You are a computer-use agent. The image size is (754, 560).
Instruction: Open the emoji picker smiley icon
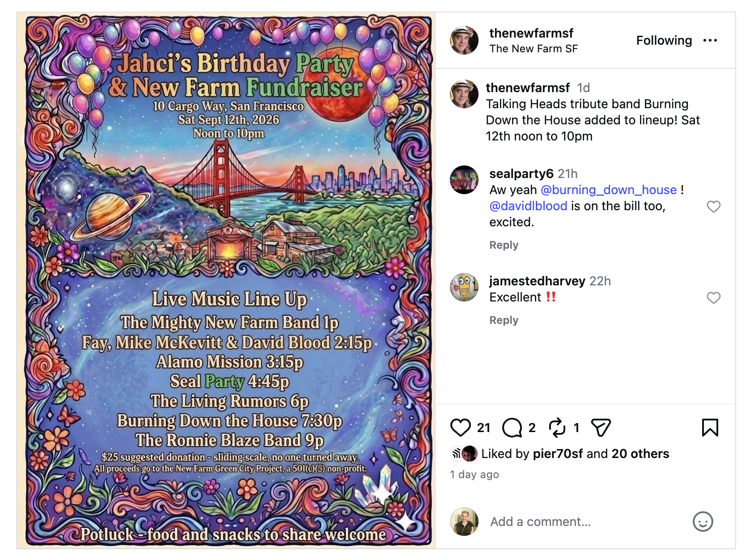click(x=703, y=522)
